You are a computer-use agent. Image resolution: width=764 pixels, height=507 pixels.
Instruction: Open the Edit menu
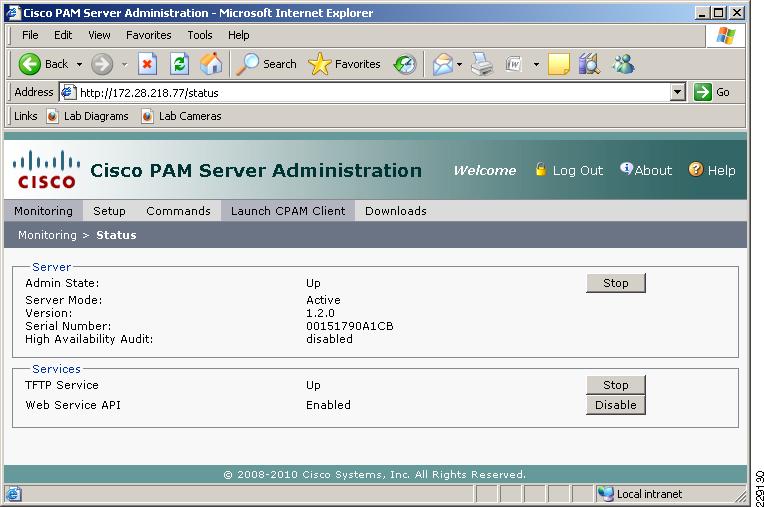pyautogui.click(x=63, y=35)
